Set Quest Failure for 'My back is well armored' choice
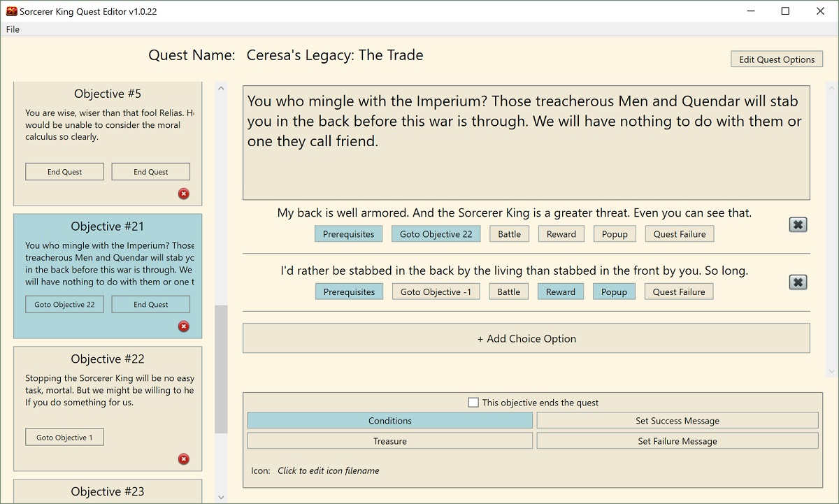The height and width of the screenshot is (504, 839). pyautogui.click(x=680, y=234)
